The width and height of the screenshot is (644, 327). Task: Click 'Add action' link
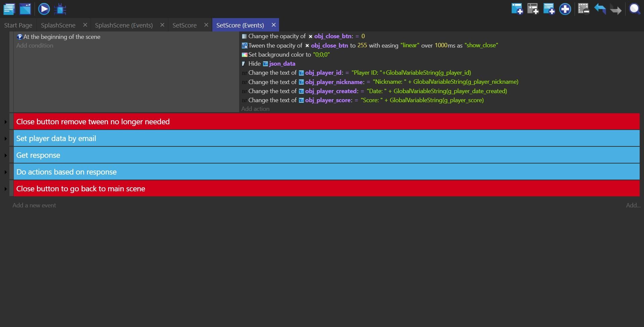[255, 109]
